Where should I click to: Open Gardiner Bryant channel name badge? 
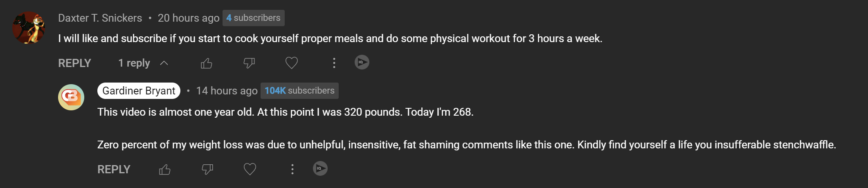tap(139, 91)
